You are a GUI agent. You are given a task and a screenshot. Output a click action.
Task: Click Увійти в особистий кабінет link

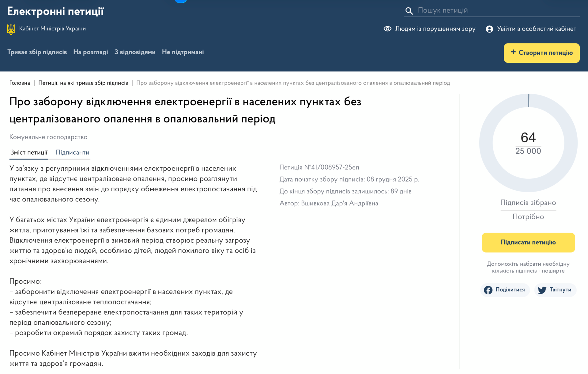coord(536,29)
